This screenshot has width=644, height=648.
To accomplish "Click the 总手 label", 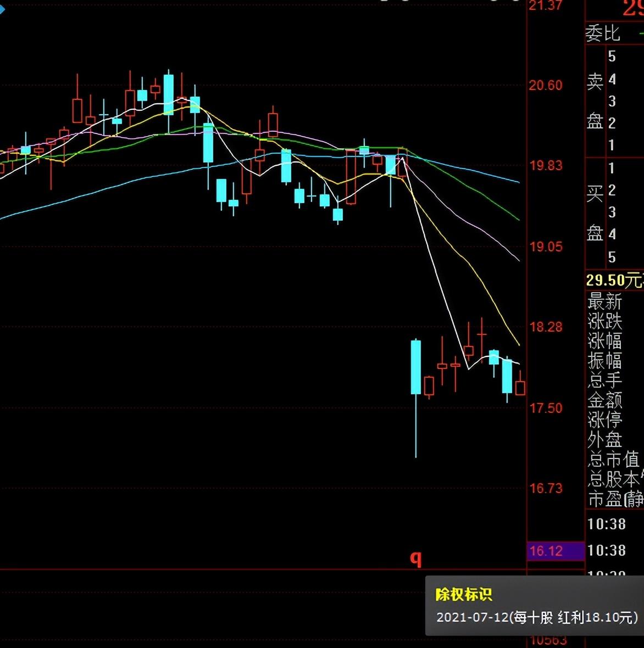I will coord(604,380).
